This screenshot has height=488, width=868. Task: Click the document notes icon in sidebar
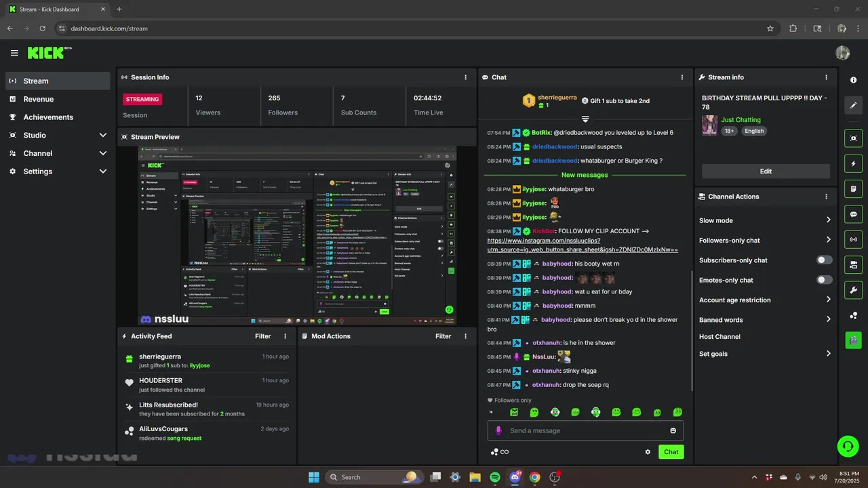(x=853, y=188)
